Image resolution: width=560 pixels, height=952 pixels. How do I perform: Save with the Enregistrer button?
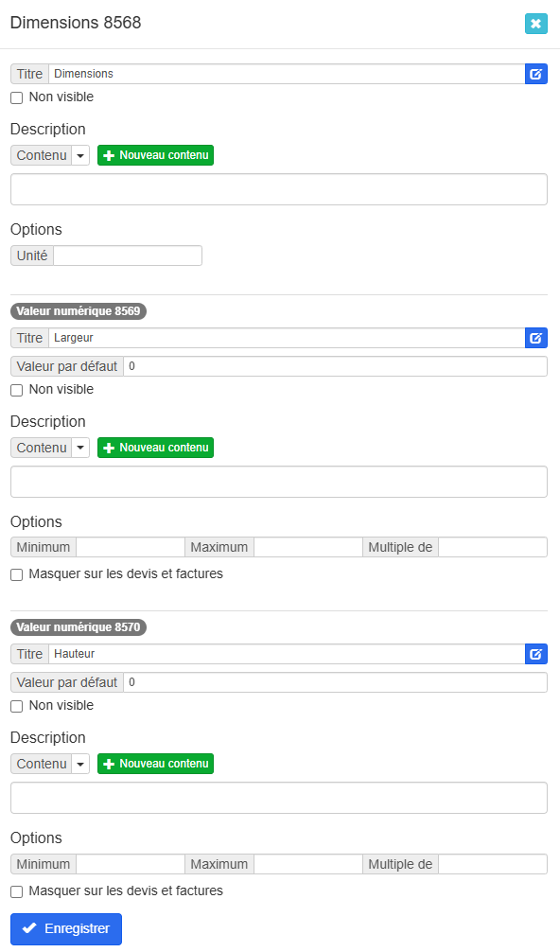click(x=66, y=929)
